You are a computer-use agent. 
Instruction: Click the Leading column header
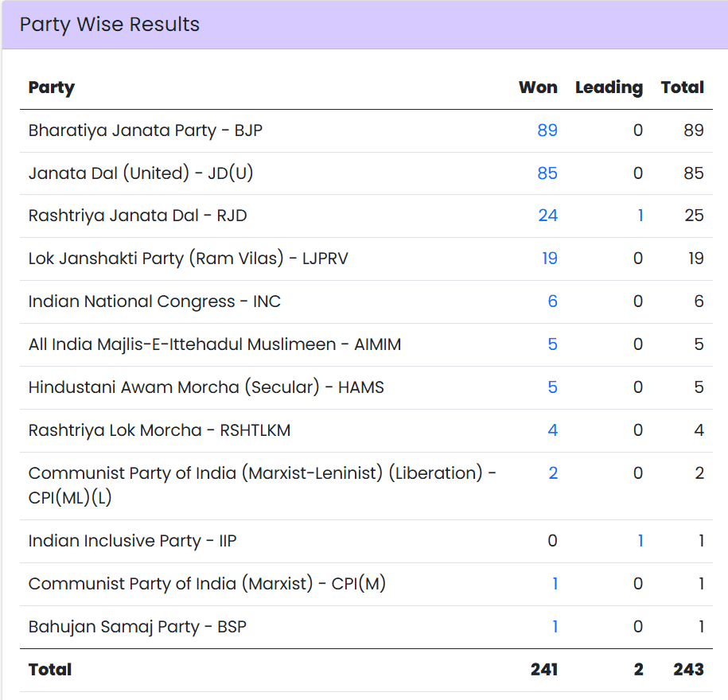point(609,87)
